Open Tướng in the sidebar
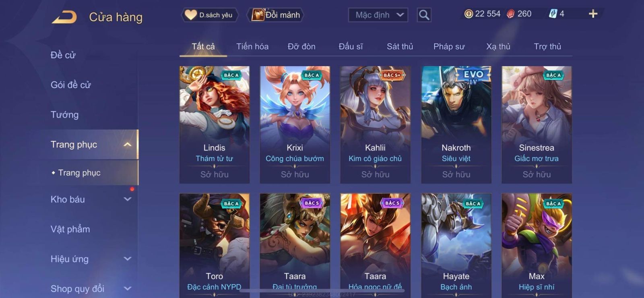The image size is (644, 298). point(64,115)
